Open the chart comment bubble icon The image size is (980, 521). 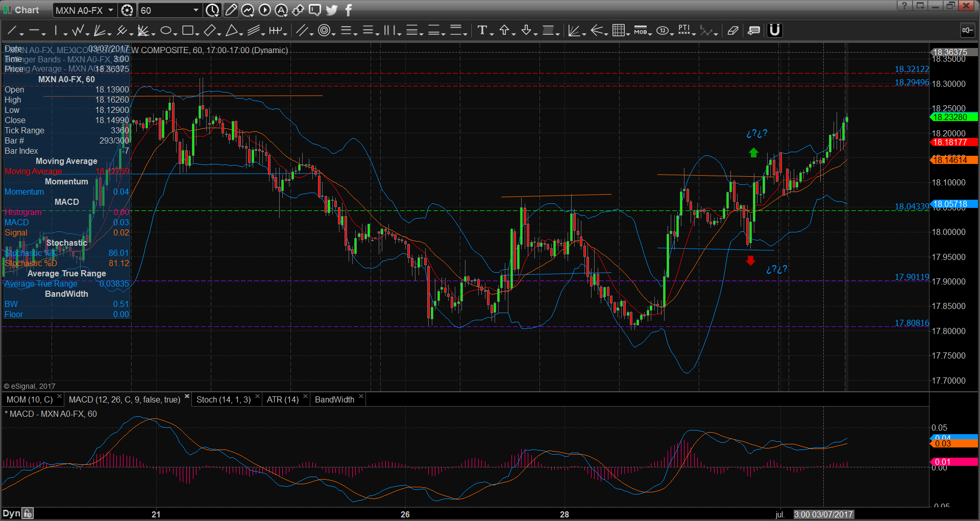(315, 10)
